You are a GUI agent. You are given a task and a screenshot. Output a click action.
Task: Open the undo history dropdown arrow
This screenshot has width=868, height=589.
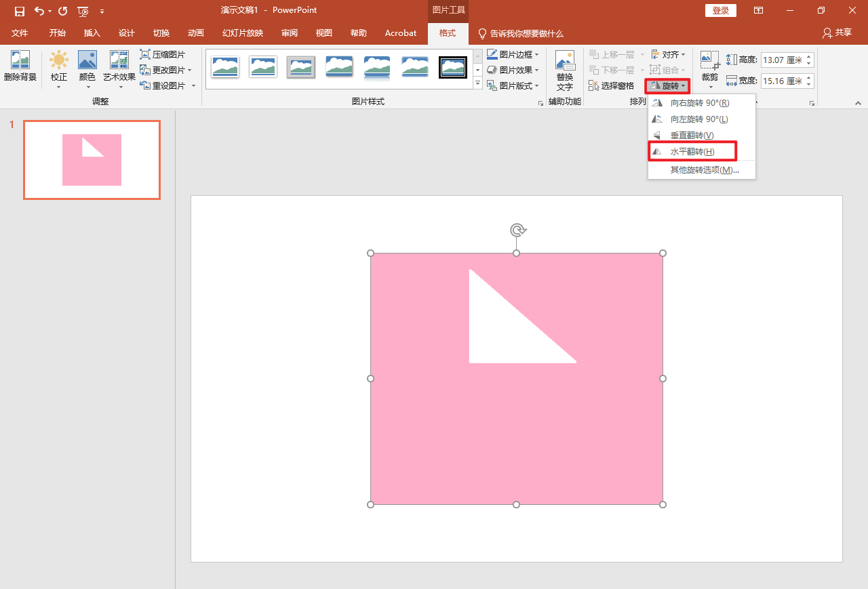(x=50, y=12)
